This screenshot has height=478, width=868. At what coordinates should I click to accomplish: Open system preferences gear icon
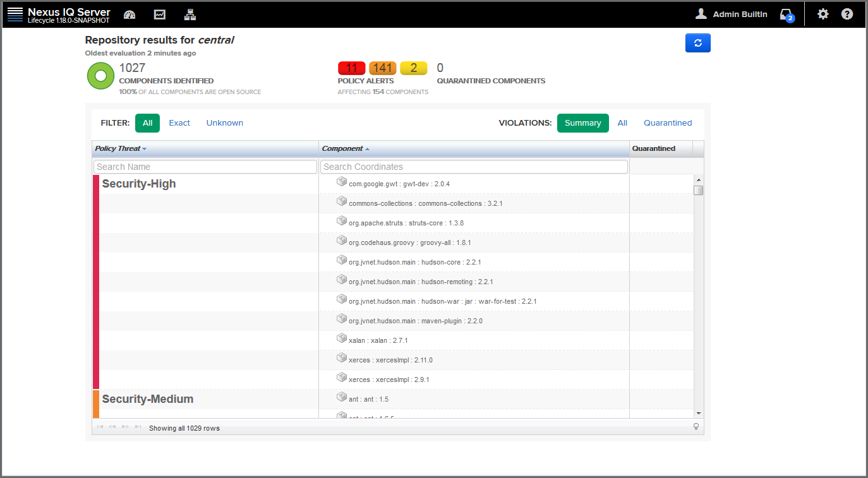click(x=823, y=14)
